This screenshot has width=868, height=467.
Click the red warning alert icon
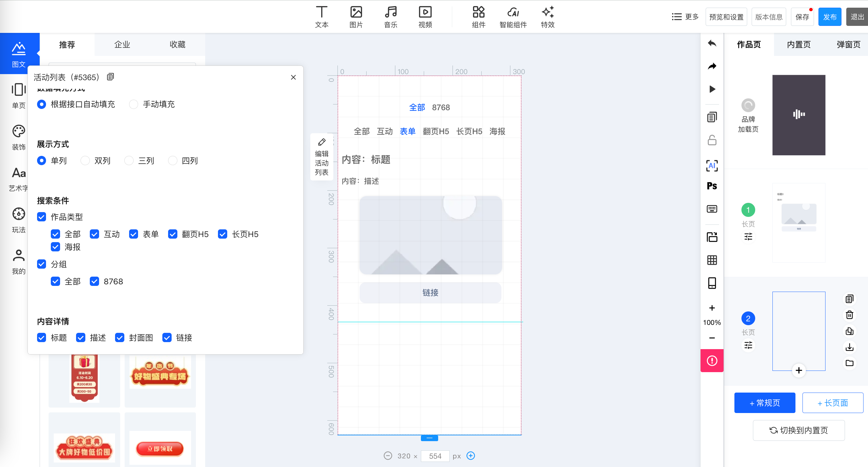pos(712,361)
